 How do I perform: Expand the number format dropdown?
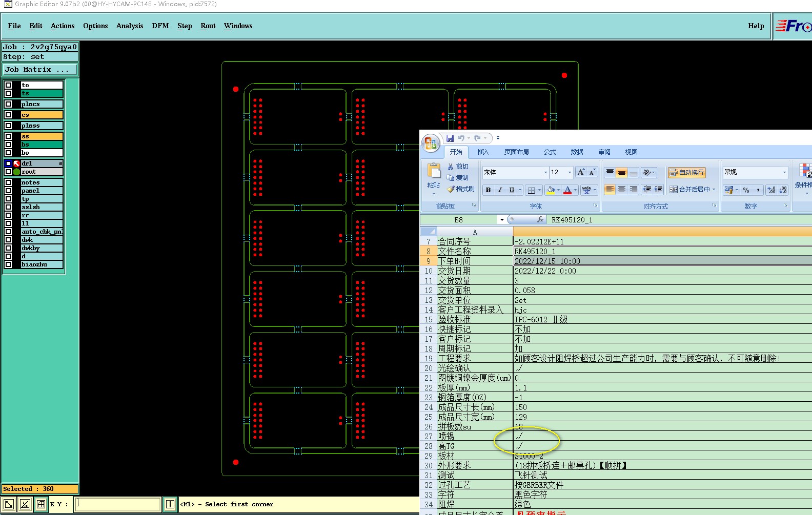click(784, 172)
